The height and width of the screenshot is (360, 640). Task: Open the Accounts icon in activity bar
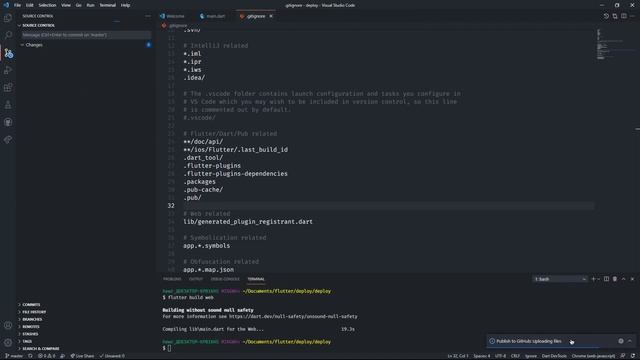pos(8,325)
